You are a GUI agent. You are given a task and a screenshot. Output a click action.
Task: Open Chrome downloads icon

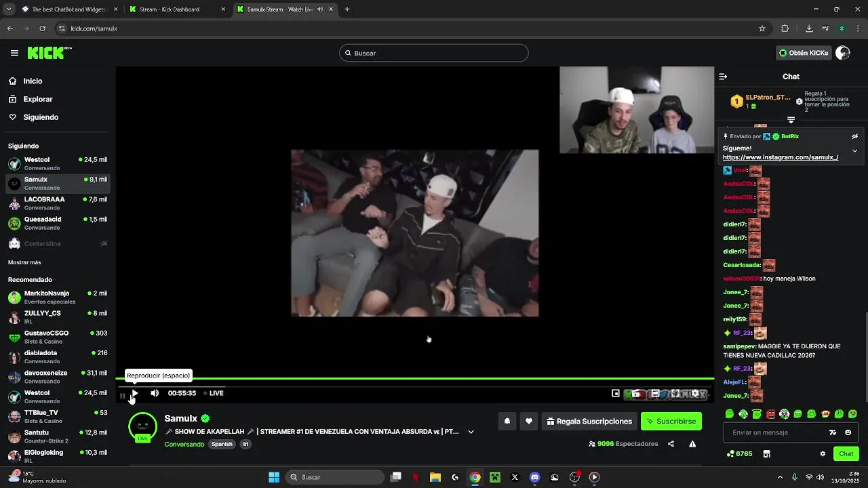click(809, 28)
